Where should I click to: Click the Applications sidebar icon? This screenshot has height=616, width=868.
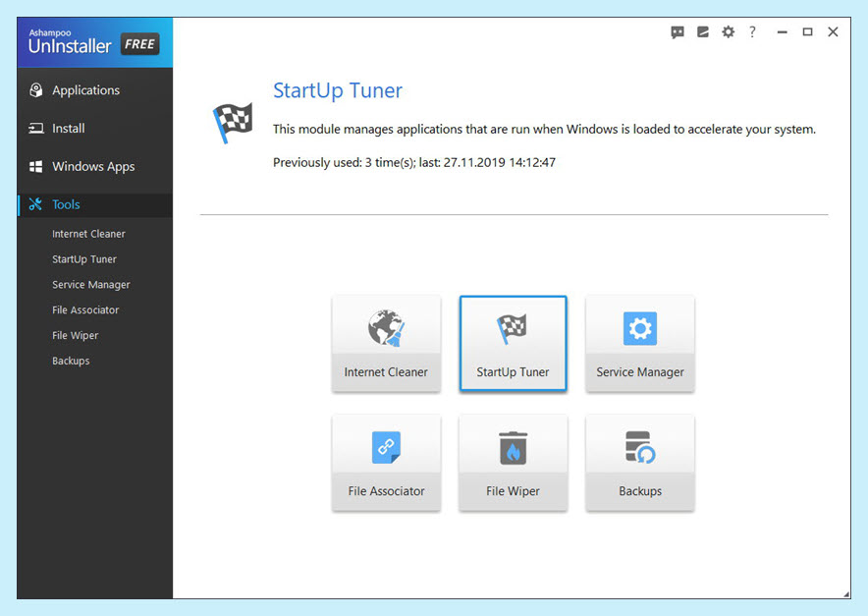tap(36, 90)
